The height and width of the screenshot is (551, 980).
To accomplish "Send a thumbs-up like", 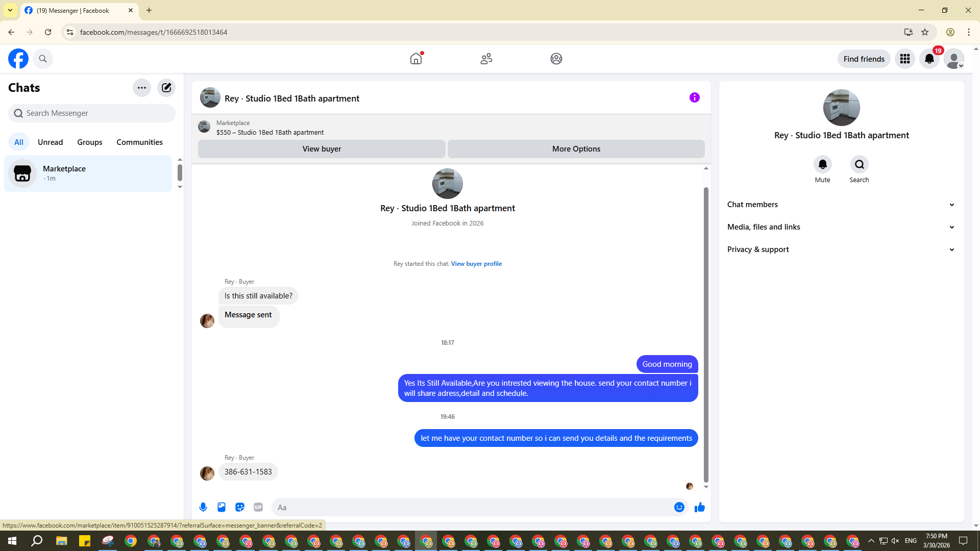I will (x=699, y=507).
